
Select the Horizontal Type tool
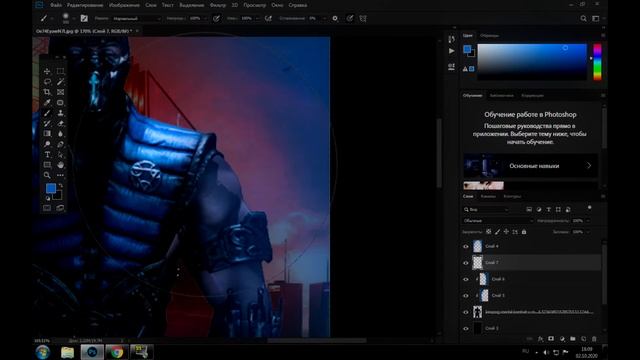click(x=47, y=155)
